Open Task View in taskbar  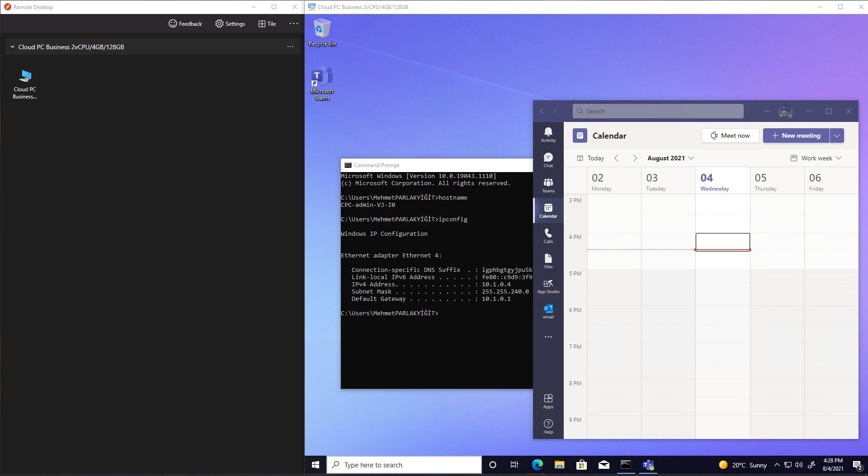coord(514,465)
